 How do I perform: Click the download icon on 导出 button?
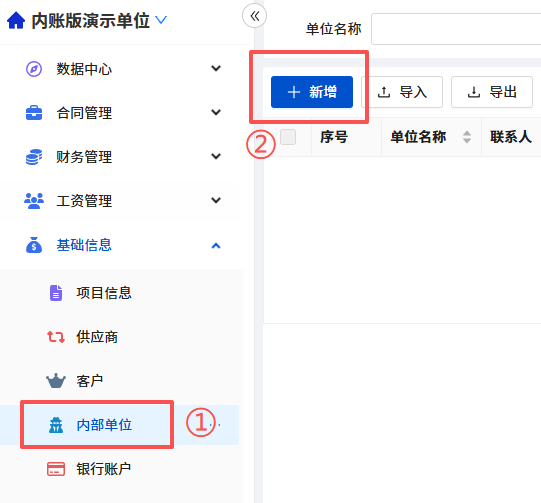(x=474, y=92)
